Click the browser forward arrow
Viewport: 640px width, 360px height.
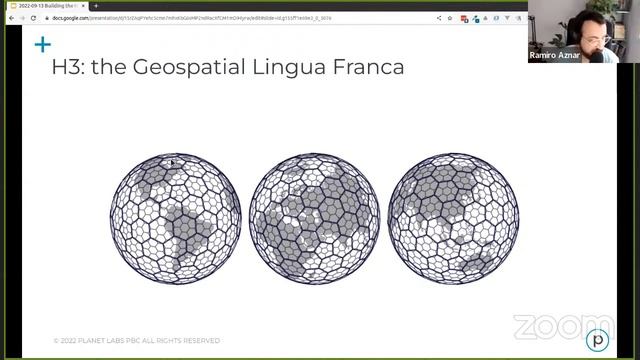22,18
